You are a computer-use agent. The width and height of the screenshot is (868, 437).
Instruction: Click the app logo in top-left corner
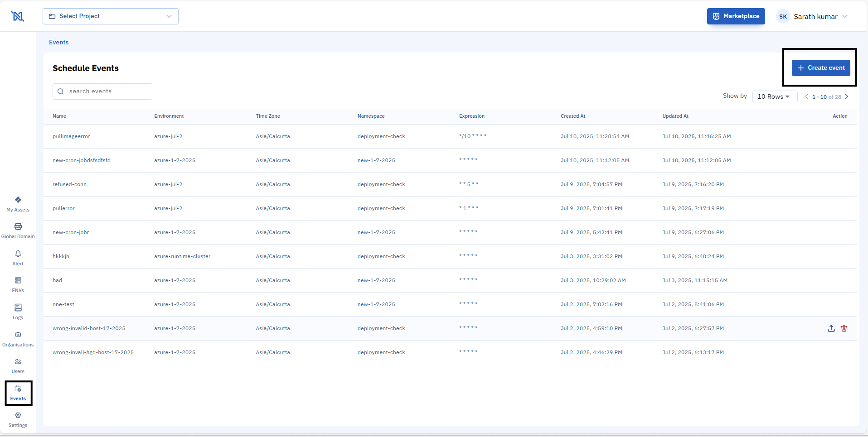(x=18, y=16)
